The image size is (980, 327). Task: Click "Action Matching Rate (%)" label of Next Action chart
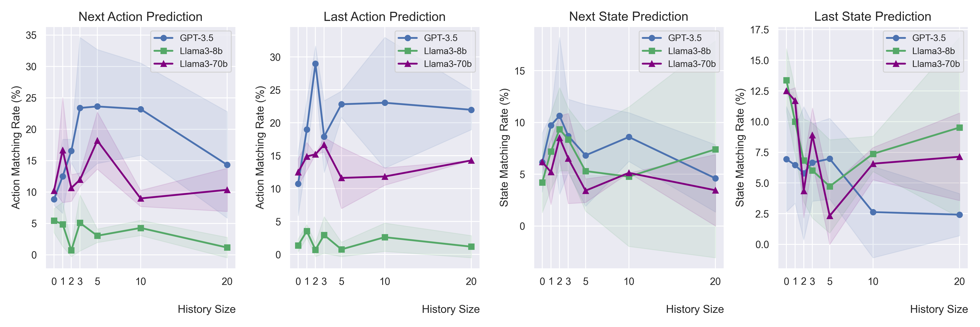pos(16,147)
